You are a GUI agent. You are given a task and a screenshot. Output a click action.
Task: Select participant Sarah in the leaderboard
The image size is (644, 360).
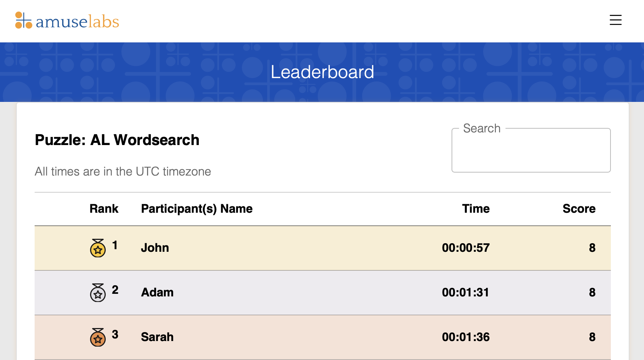tap(157, 337)
